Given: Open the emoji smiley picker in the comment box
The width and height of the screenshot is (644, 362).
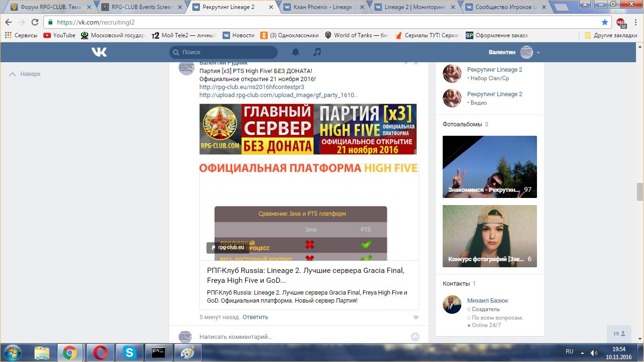Looking at the screenshot, I should 415,337.
